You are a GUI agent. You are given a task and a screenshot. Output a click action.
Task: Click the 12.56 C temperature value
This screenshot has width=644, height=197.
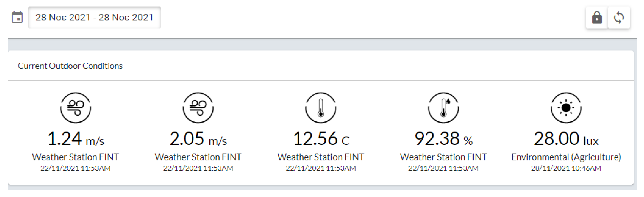[321, 139]
